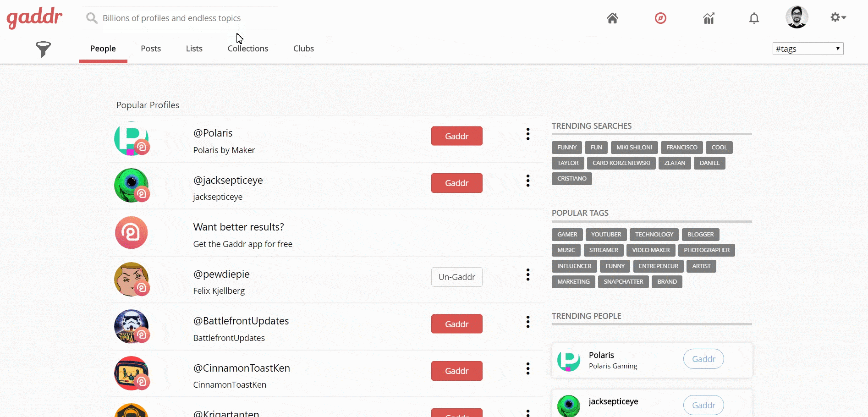Select the FUNNY trending search tag

[567, 148]
